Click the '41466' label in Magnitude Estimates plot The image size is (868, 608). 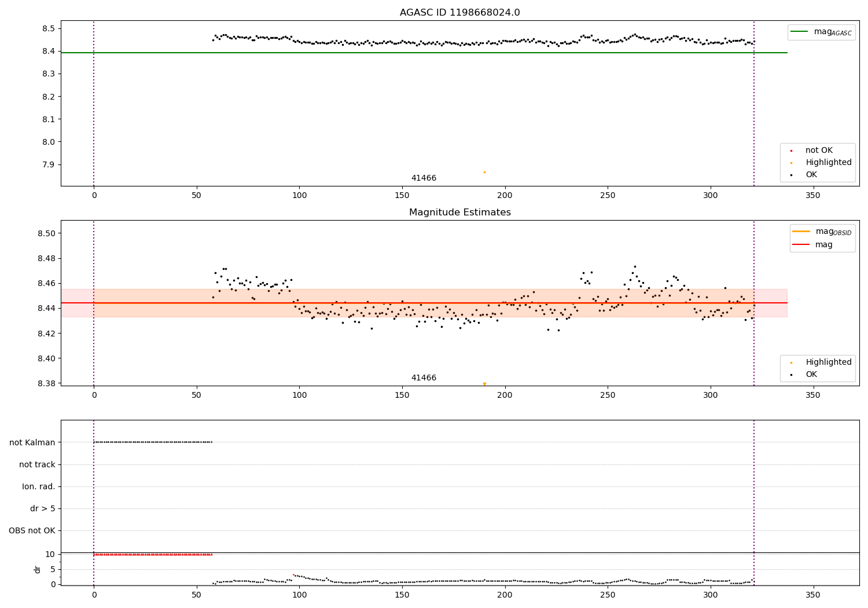(424, 378)
